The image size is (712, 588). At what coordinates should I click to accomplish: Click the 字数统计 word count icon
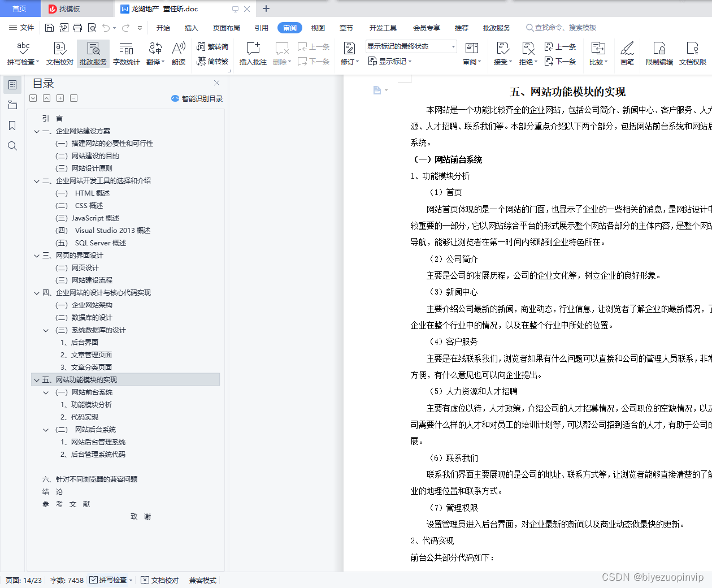tap(126, 54)
